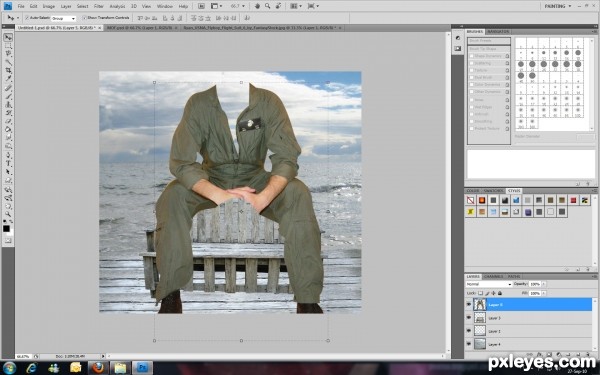The height and width of the screenshot is (375, 600).
Task: Enable Shape Dynamics checkbox in Brushes panel
Action: click(472, 56)
